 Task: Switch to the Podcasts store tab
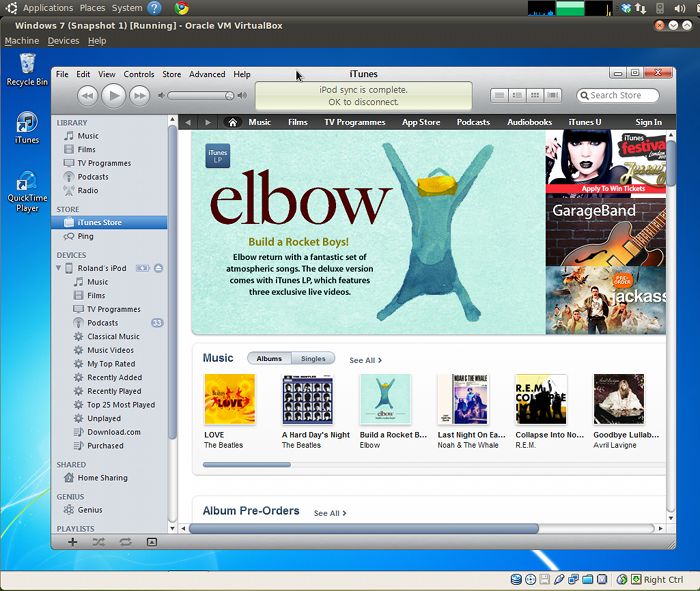473,122
